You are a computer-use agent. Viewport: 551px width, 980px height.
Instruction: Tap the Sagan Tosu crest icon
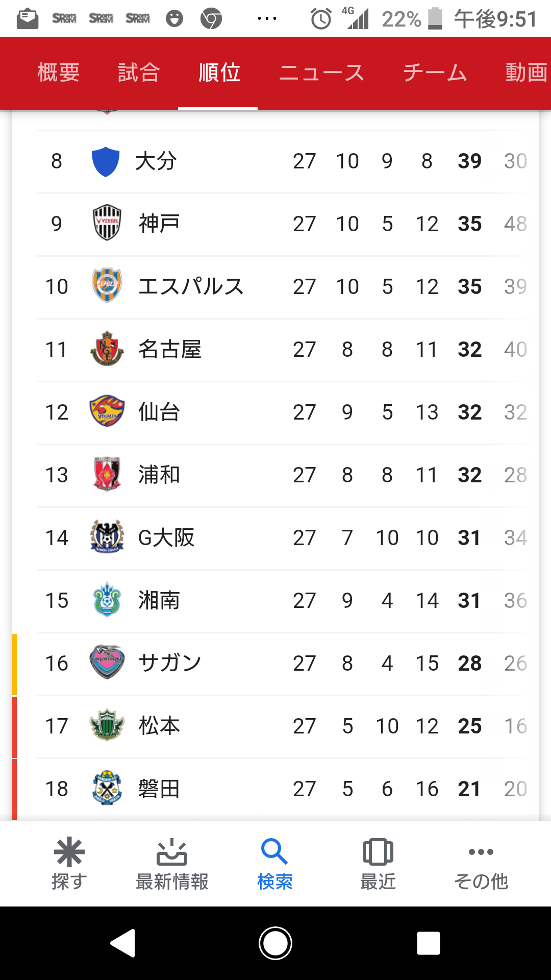coord(107,663)
